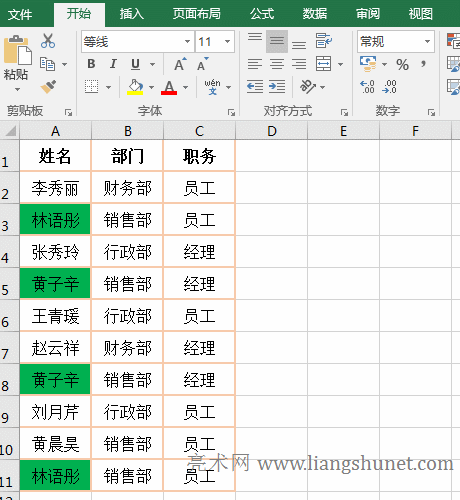Screen dimensions: 460x500
Task: Apply the yellow fill color
Action: 135,87
